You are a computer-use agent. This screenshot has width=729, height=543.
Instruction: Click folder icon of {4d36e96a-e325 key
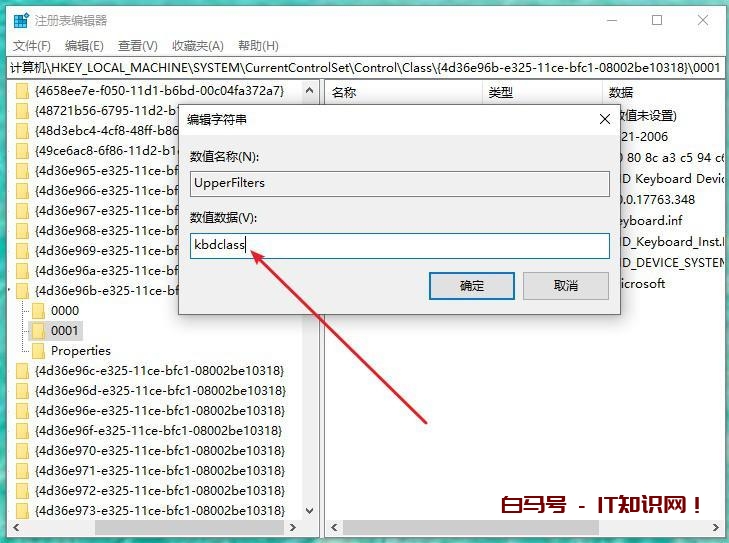22,271
